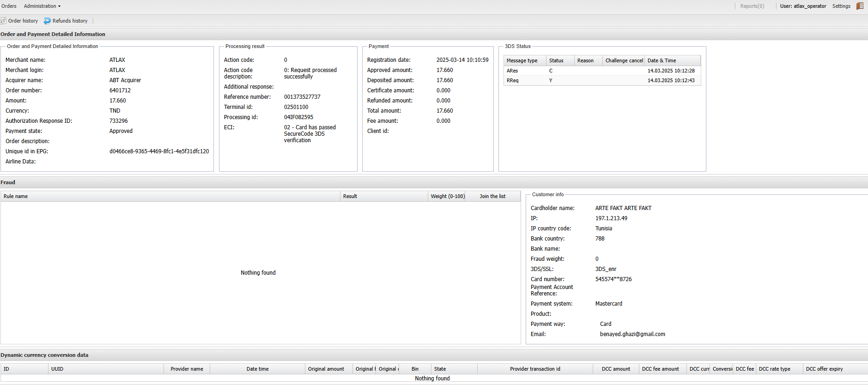The height and width of the screenshot is (385, 868).
Task: Click the User: atlax_operator label
Action: (x=803, y=6)
